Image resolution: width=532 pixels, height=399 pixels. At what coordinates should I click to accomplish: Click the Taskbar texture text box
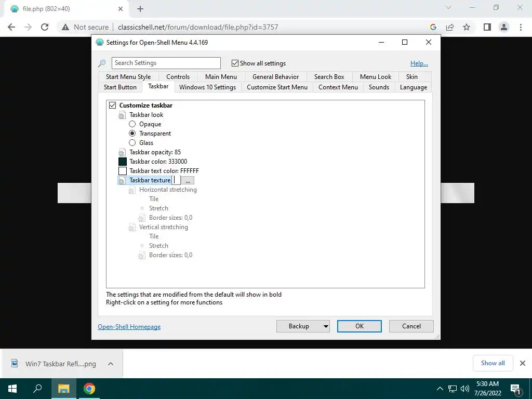pos(176,180)
